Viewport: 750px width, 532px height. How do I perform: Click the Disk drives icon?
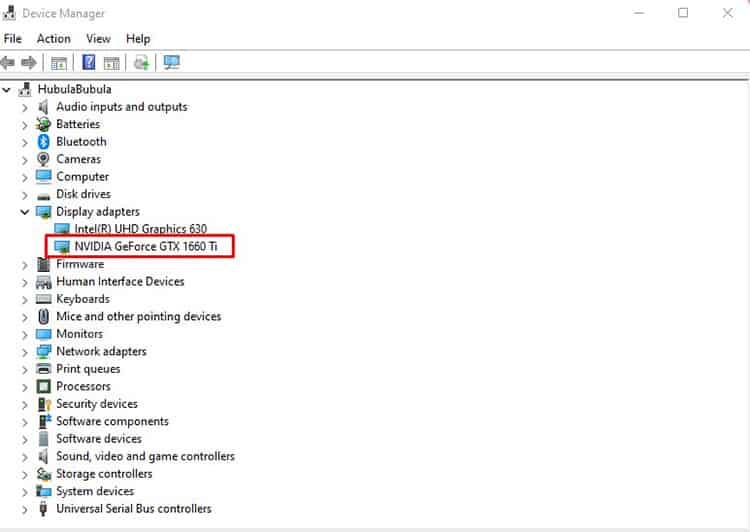(x=44, y=196)
